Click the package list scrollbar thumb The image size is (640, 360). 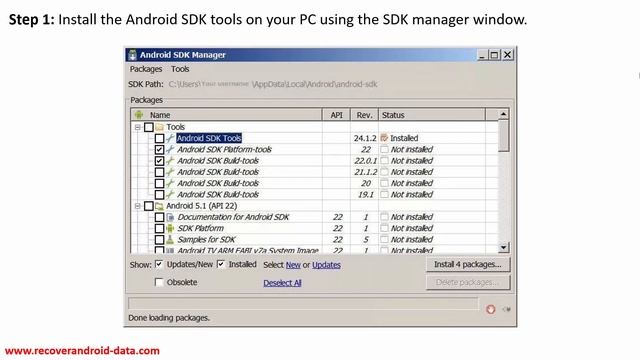503,136
